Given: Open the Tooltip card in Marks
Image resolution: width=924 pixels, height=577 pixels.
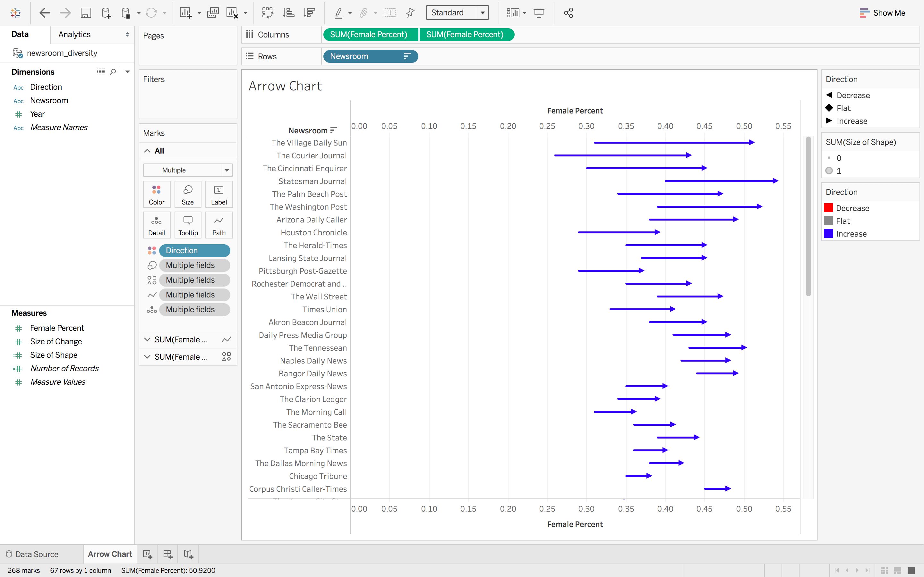Looking at the screenshot, I should (187, 225).
